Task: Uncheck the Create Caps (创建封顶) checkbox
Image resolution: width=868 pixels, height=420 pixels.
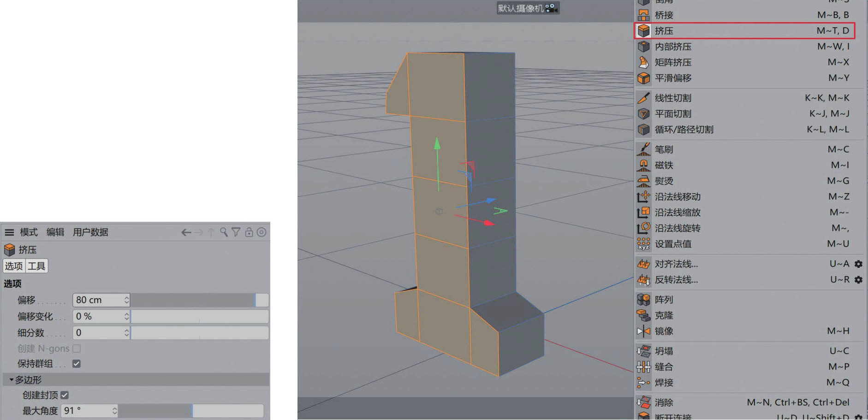Action: coord(65,395)
